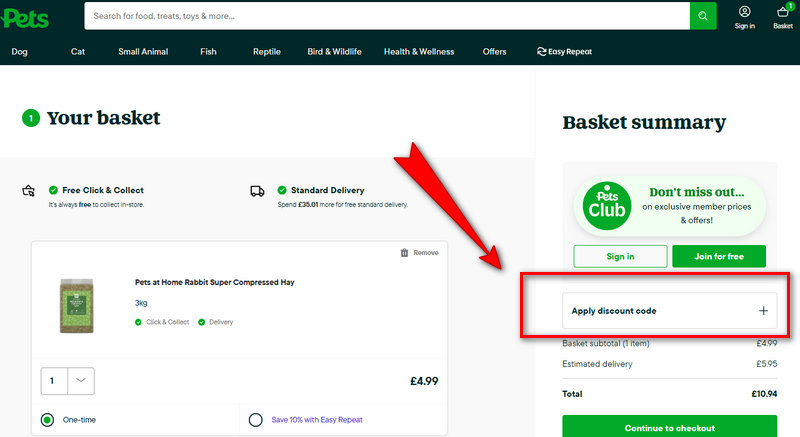Select the One-time purchase radio button
The width and height of the screenshot is (800, 437).
click(47, 420)
